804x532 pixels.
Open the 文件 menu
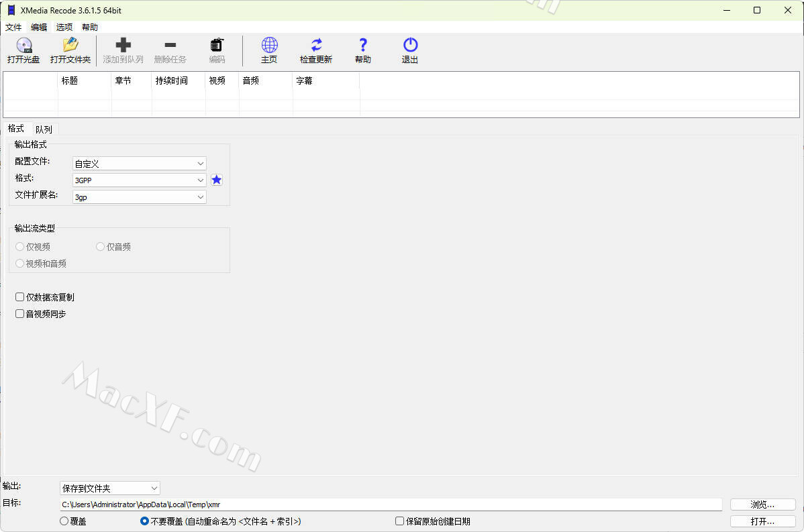[x=13, y=27]
